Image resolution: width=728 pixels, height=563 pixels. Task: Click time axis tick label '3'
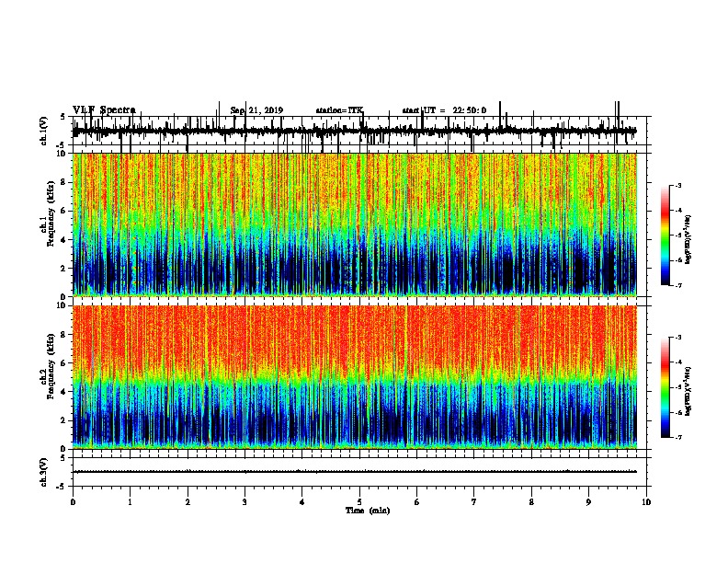point(245,502)
